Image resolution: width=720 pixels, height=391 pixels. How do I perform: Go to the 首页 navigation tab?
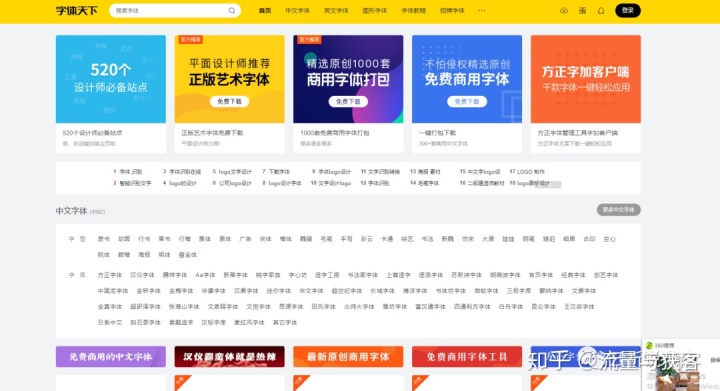click(265, 11)
